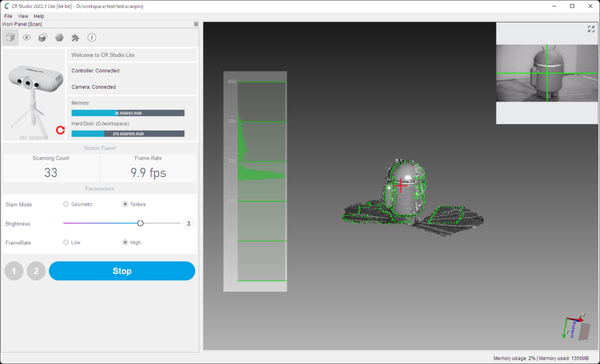Select Low FrameRate option
The height and width of the screenshot is (364, 600).
[x=66, y=242]
